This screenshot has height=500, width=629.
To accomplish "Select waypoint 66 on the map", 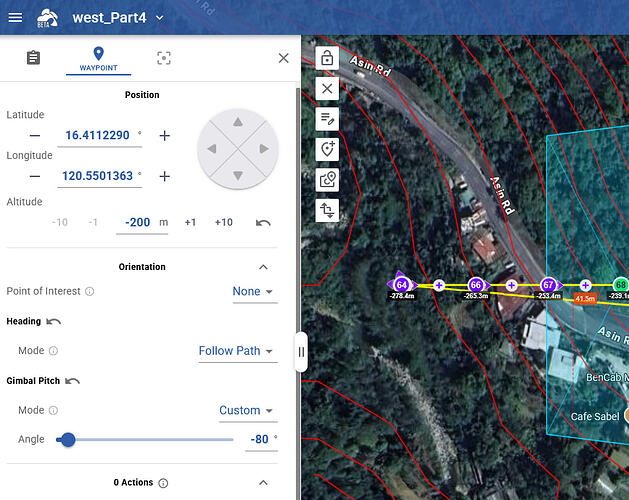I will pyautogui.click(x=476, y=285).
